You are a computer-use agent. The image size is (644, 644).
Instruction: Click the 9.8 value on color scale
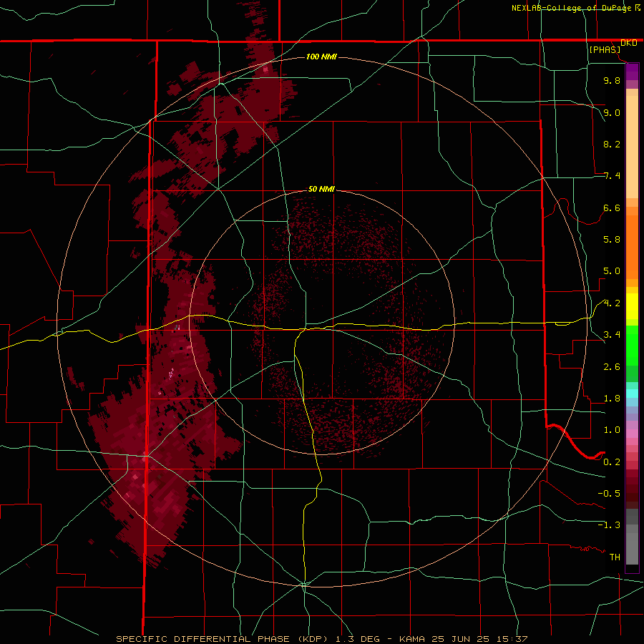[x=612, y=80]
